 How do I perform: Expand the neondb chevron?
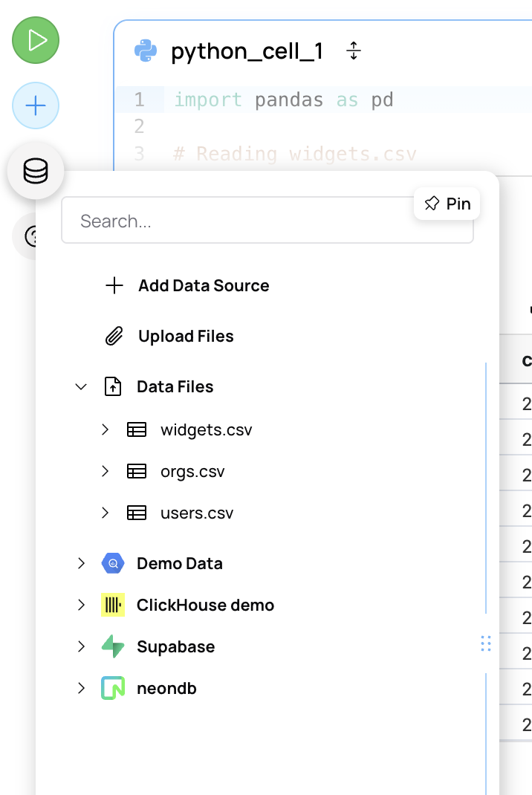coord(81,688)
